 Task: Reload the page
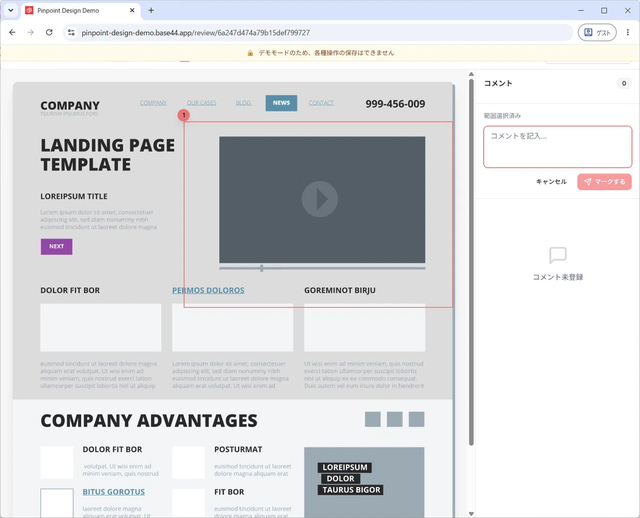pos(49,32)
